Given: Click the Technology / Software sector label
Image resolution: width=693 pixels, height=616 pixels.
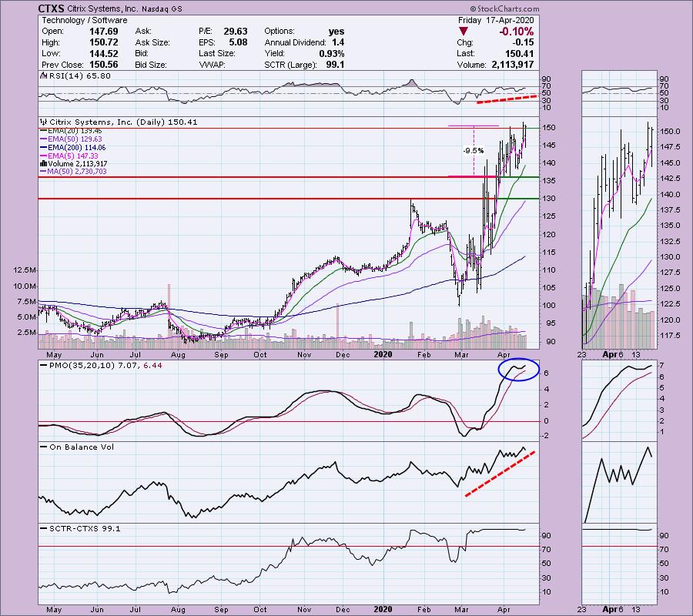Looking at the screenshot, I should 75,18.
